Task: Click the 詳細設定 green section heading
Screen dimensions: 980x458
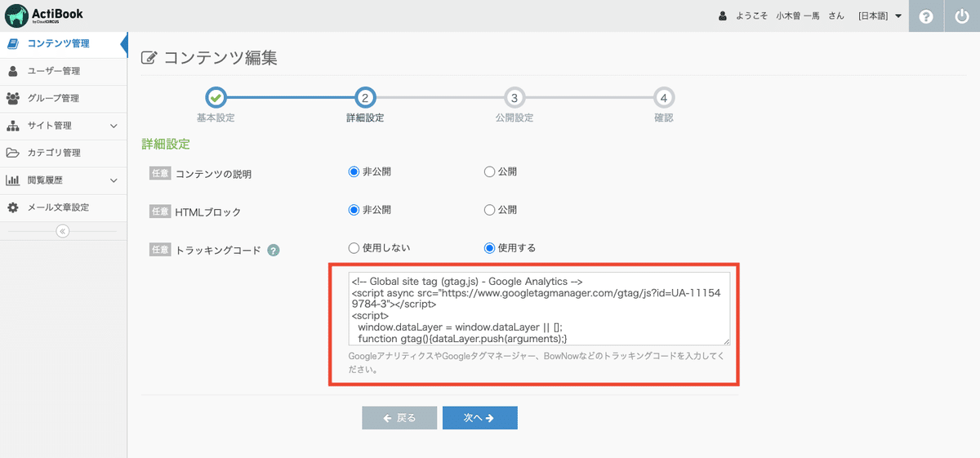Action: point(166,144)
